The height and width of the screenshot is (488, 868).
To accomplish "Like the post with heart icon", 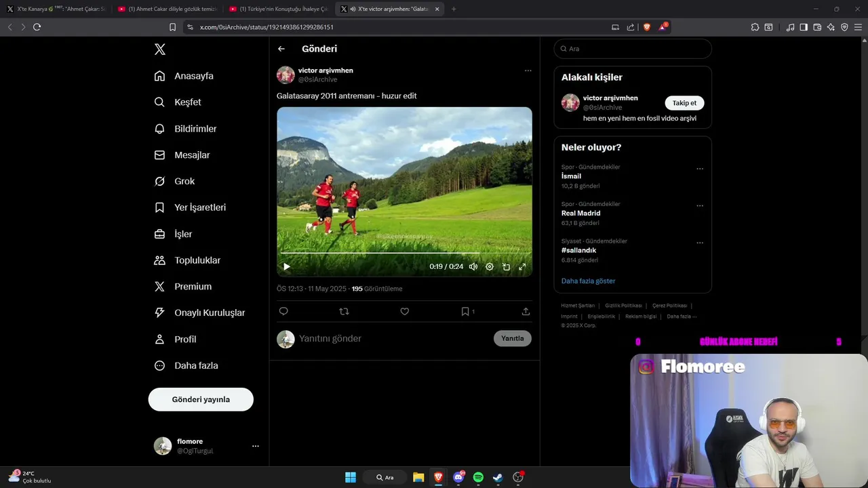I will 404,311.
